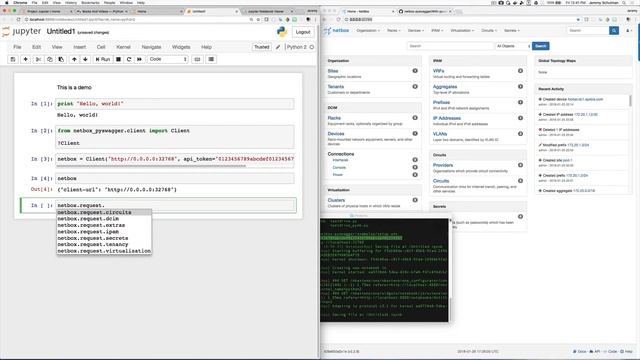
Task: Click the active netbox.request. input cell
Action: [175, 205]
